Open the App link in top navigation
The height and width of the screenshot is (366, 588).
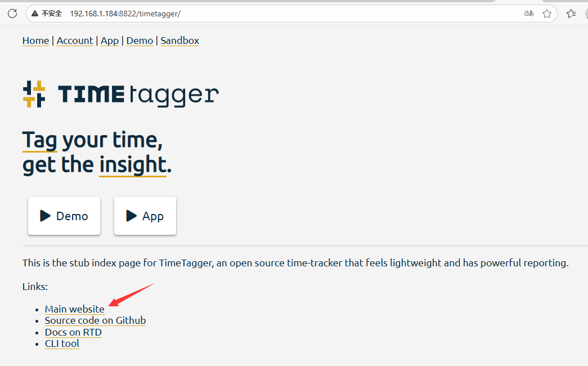pos(110,41)
